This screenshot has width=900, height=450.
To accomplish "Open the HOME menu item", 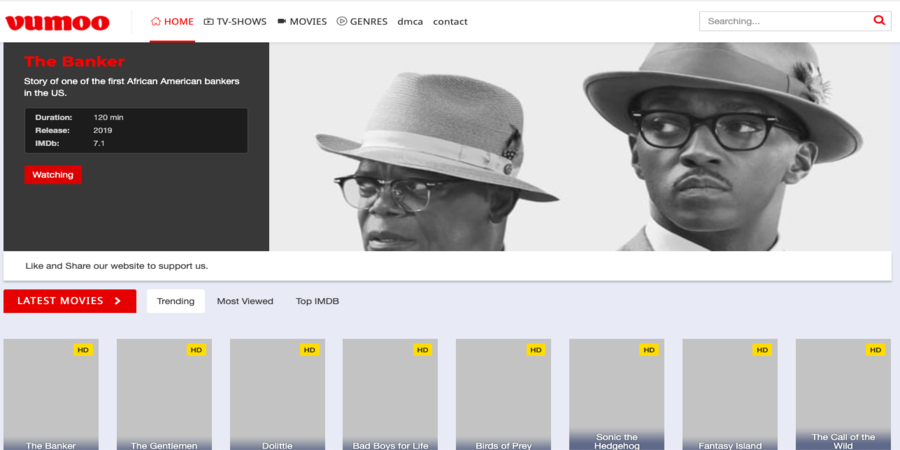I will [172, 21].
